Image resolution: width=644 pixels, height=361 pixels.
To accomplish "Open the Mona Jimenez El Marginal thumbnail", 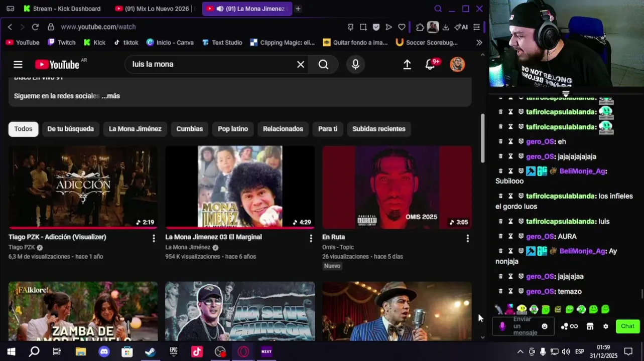I will coord(240,187).
